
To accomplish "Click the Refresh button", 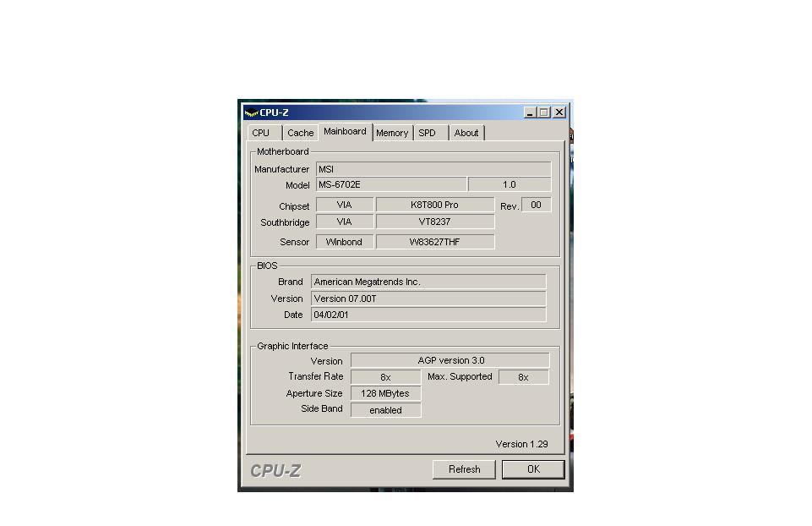I will (464, 469).
